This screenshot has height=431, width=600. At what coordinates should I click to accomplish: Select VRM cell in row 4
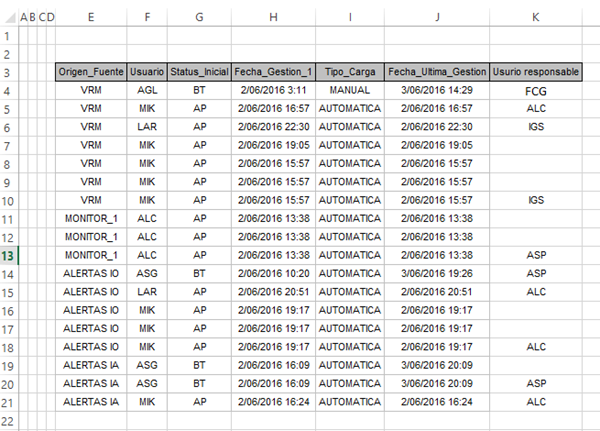[x=91, y=90]
